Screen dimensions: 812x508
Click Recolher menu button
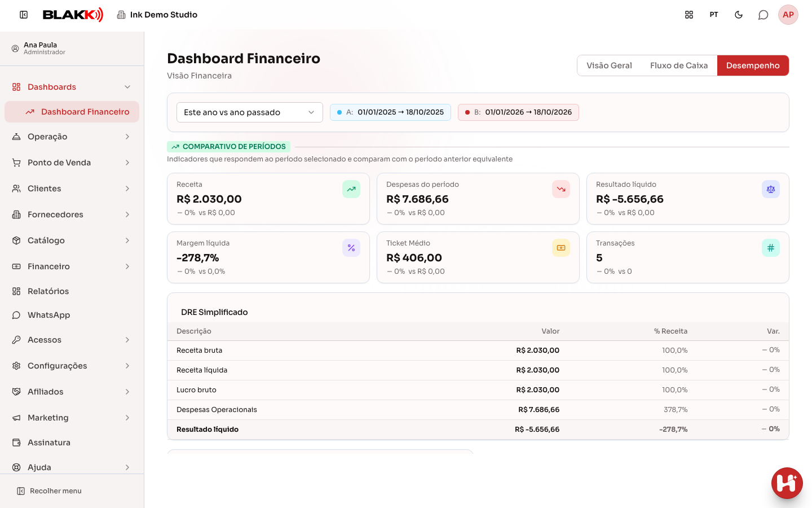tap(50, 491)
